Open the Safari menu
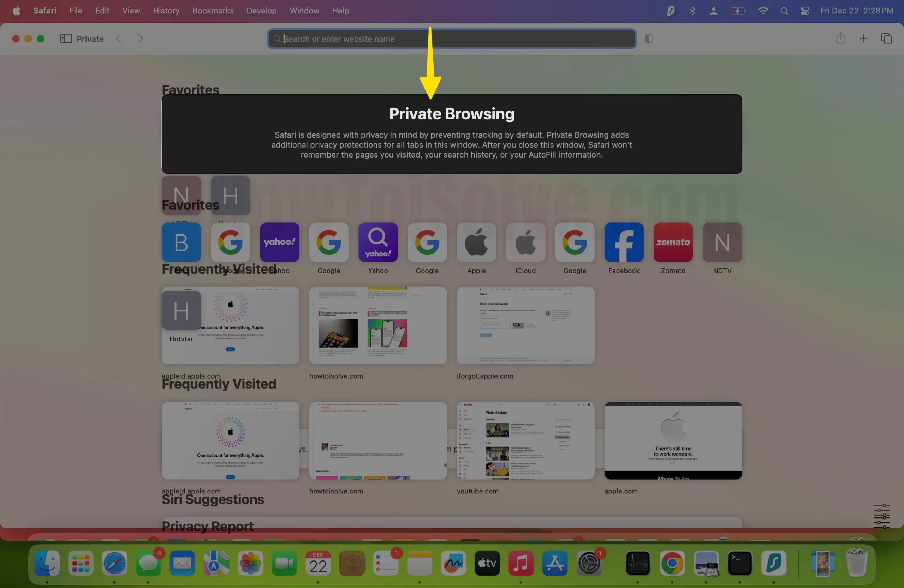The height and width of the screenshot is (588, 904). tap(45, 11)
